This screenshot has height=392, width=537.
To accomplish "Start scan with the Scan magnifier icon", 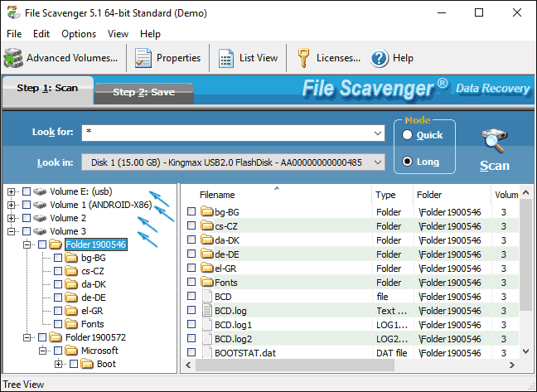I will click(x=495, y=141).
